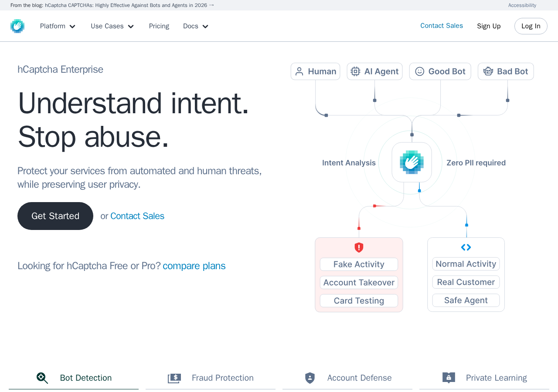The width and height of the screenshot is (558, 392).
Task: Click the hCaptcha Enterprise heading text
Action: (60, 69)
